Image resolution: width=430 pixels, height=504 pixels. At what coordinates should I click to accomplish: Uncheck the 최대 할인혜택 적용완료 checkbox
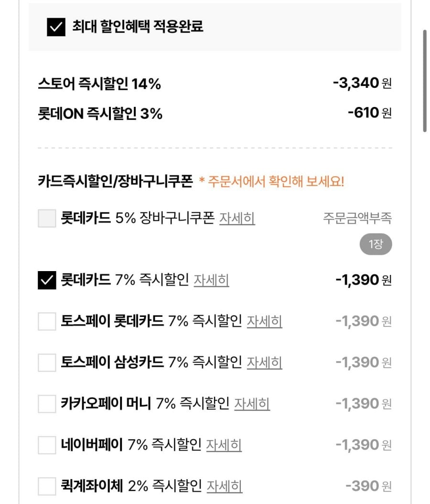56,27
